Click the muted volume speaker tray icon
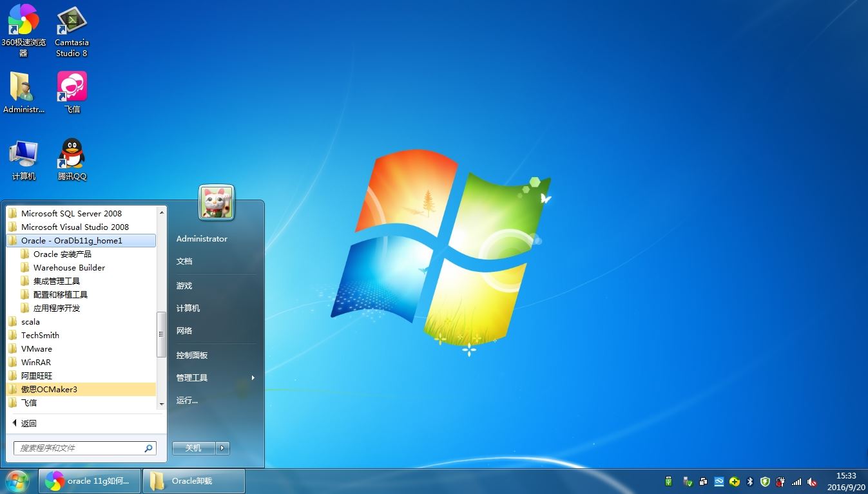Screen dimensions: 868x494 point(812,481)
